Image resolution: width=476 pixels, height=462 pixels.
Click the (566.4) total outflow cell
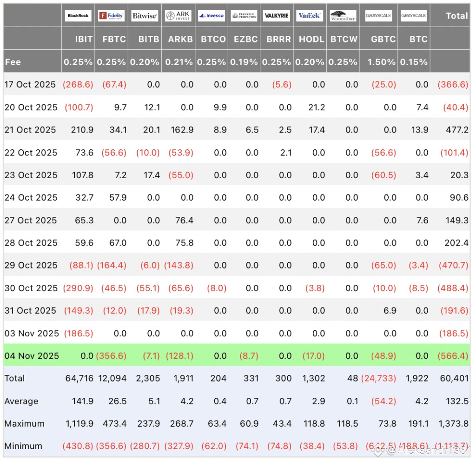[x=453, y=356]
